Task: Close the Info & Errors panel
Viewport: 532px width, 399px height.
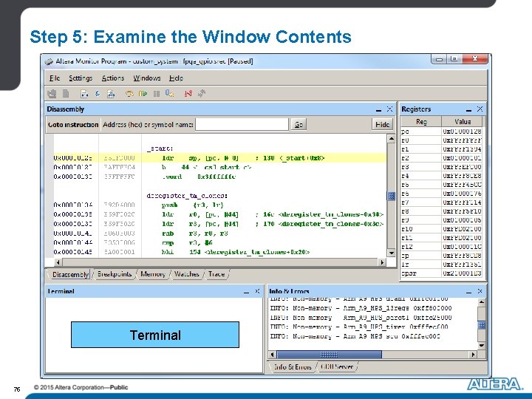Action: click(x=480, y=291)
